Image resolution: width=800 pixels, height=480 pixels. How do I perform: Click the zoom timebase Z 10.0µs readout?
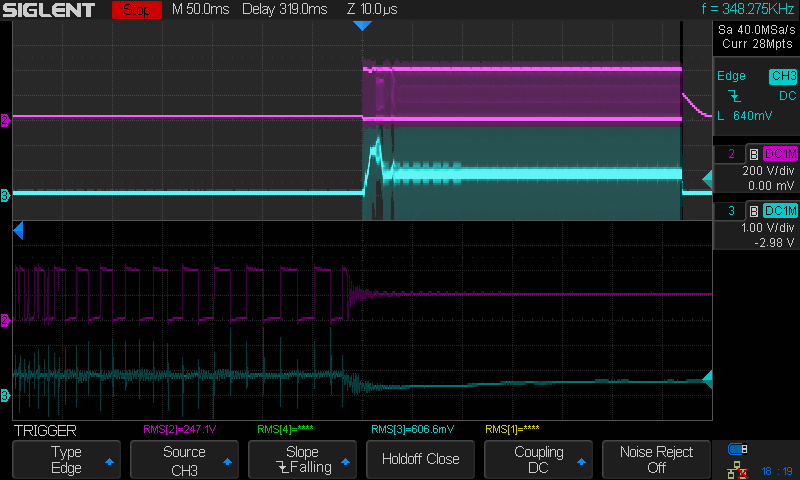372,9
